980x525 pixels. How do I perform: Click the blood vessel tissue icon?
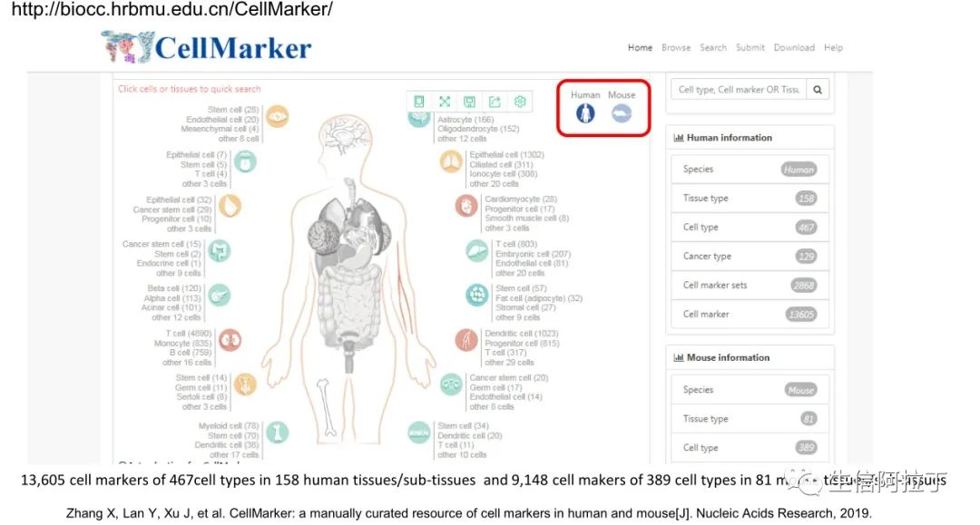tap(466, 340)
